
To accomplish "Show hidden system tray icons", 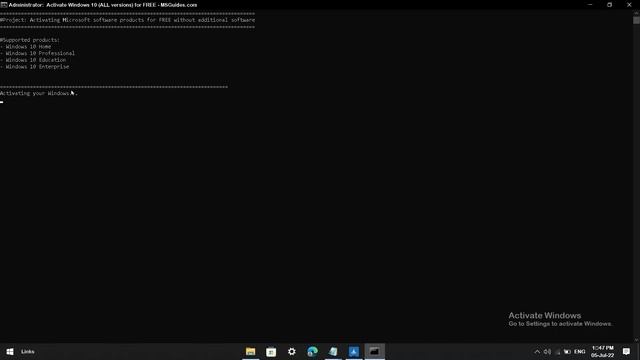I will pyautogui.click(x=537, y=351).
